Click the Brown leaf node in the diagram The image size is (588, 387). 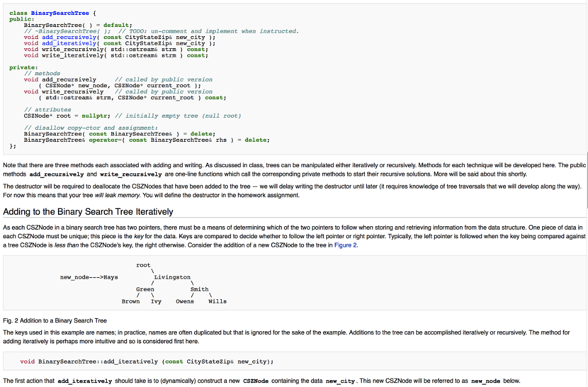pyautogui.click(x=130, y=301)
